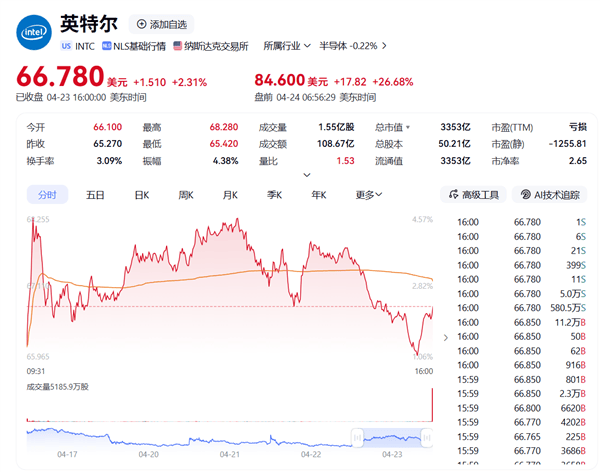Switch to the 月K tab
This screenshot has height=472, width=600.
click(x=230, y=195)
